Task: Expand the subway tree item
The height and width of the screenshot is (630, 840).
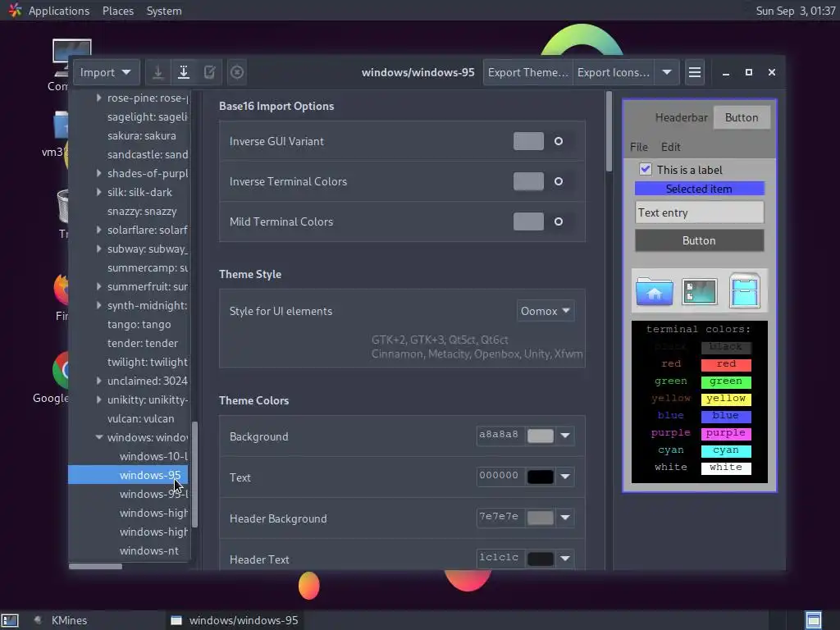Action: 98,249
